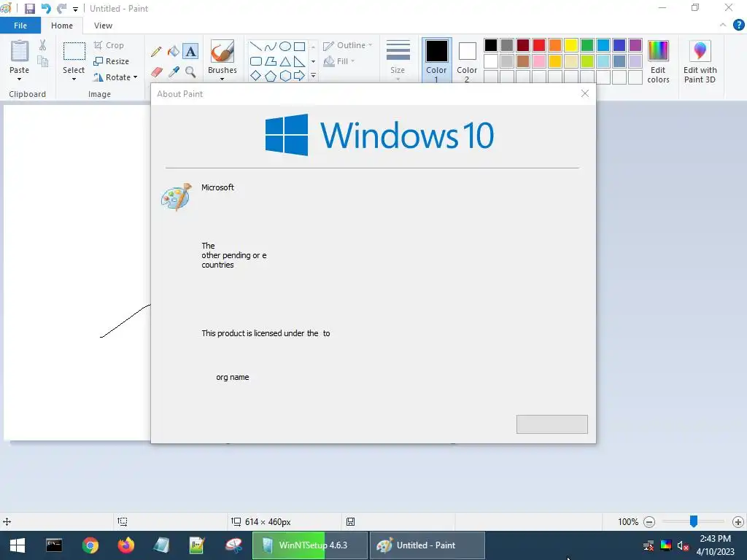Choose the Rounded rectangle shape
The width and height of the screenshot is (747, 560).
tap(256, 61)
